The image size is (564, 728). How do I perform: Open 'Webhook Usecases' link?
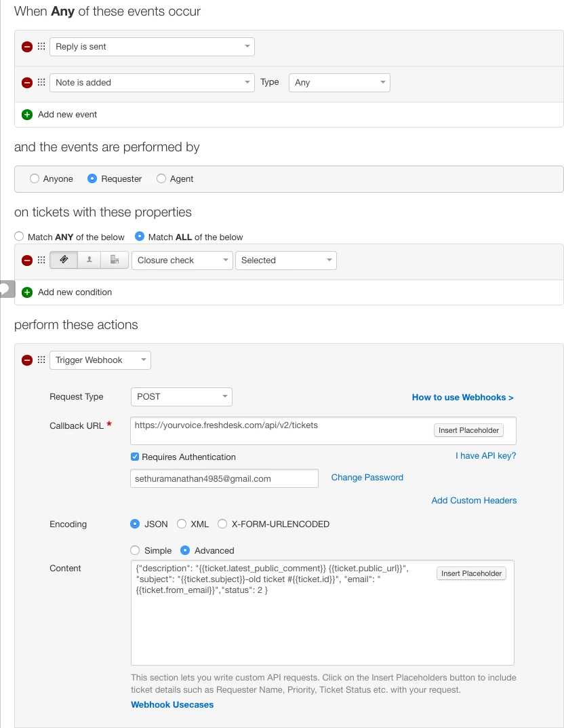tap(172, 705)
